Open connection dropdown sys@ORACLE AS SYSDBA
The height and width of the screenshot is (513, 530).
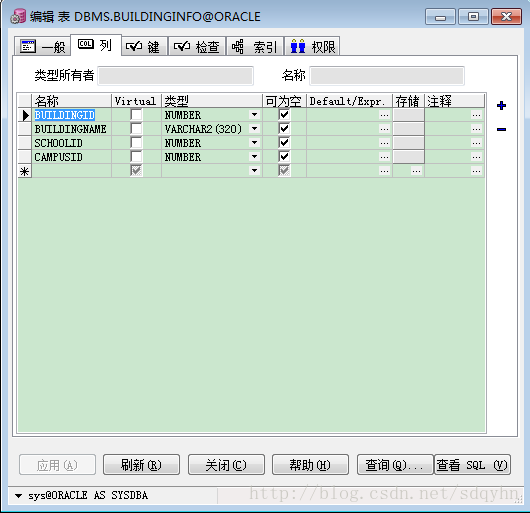[19, 496]
